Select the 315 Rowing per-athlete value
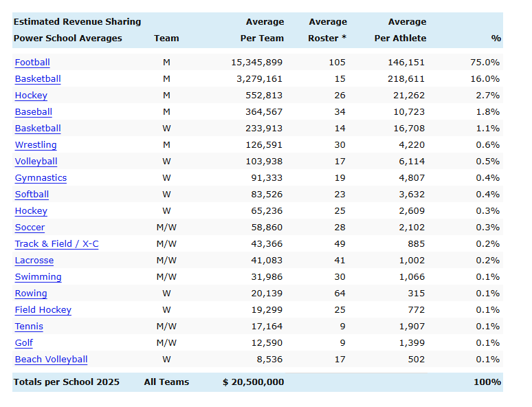 417,294
